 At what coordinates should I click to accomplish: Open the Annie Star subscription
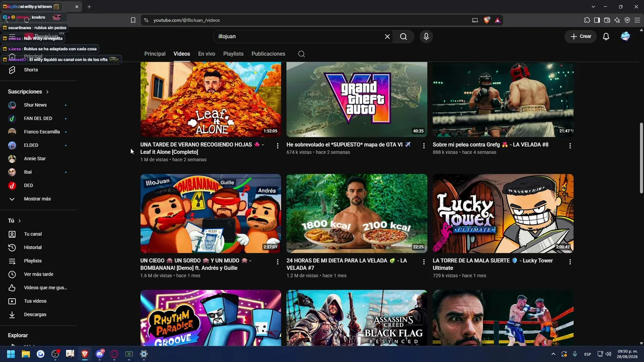(35, 159)
